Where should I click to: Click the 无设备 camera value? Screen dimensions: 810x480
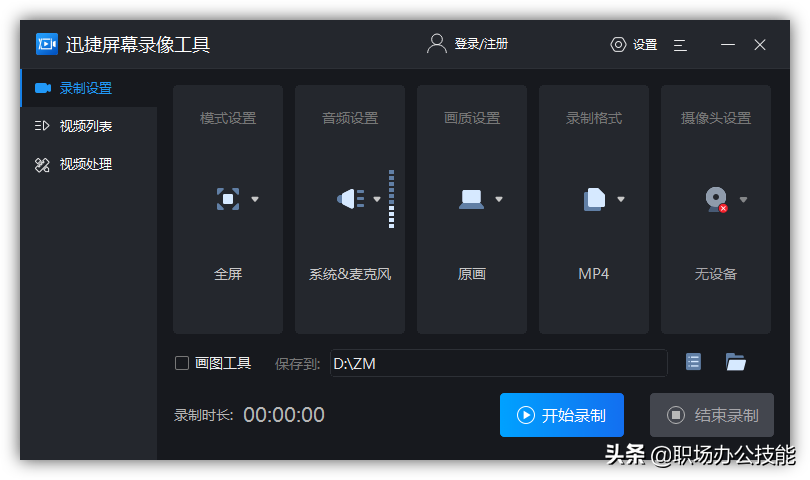point(716,274)
